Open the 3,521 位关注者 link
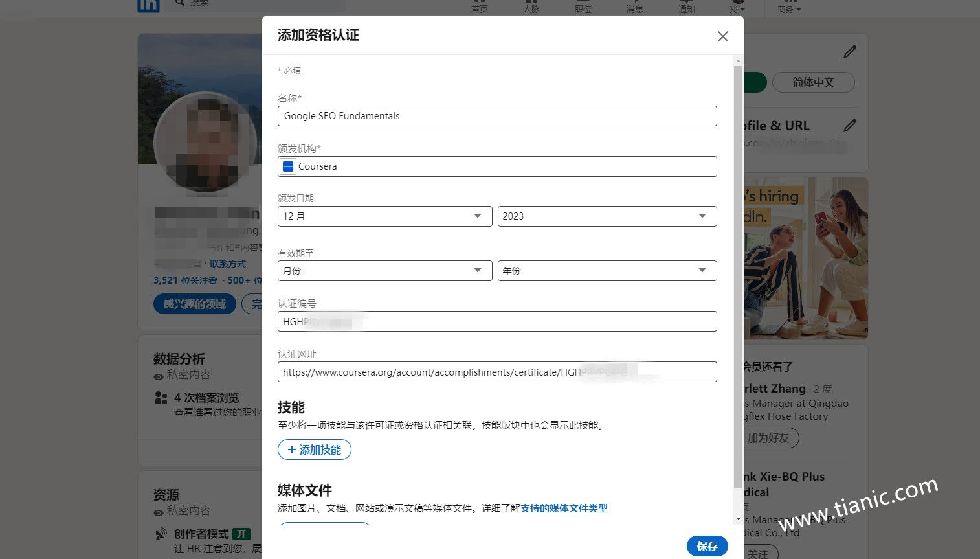980x559 pixels. (x=185, y=280)
